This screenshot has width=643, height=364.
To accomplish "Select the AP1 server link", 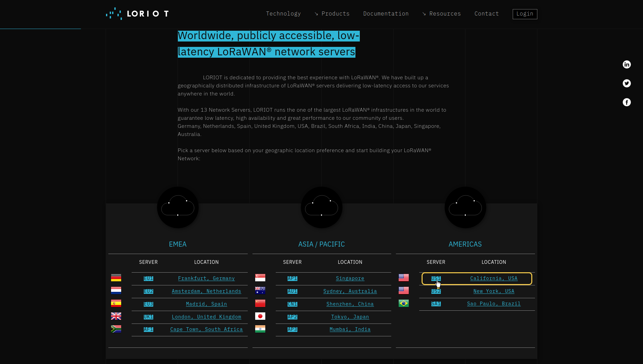I will pos(292,278).
